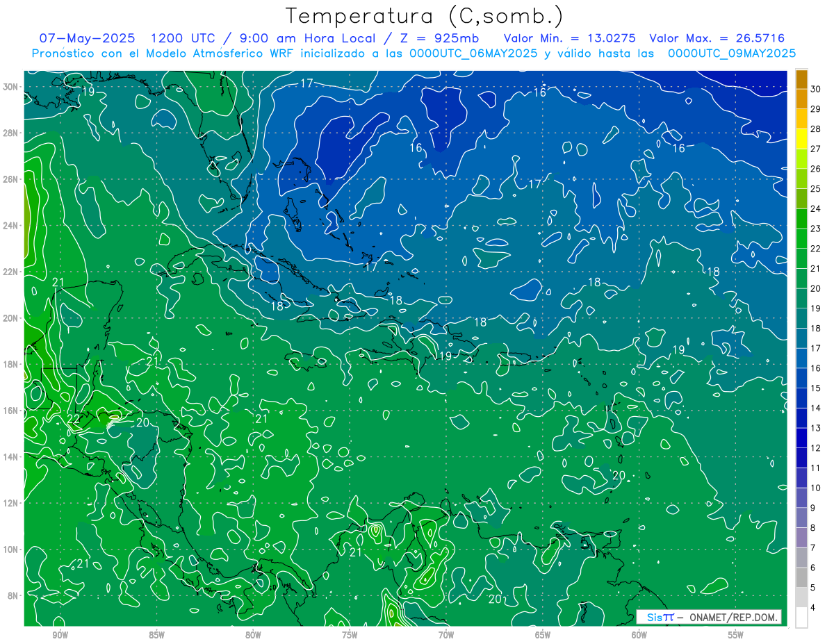Click the '80W' longitude label
The width and height of the screenshot is (834, 644).
(254, 635)
